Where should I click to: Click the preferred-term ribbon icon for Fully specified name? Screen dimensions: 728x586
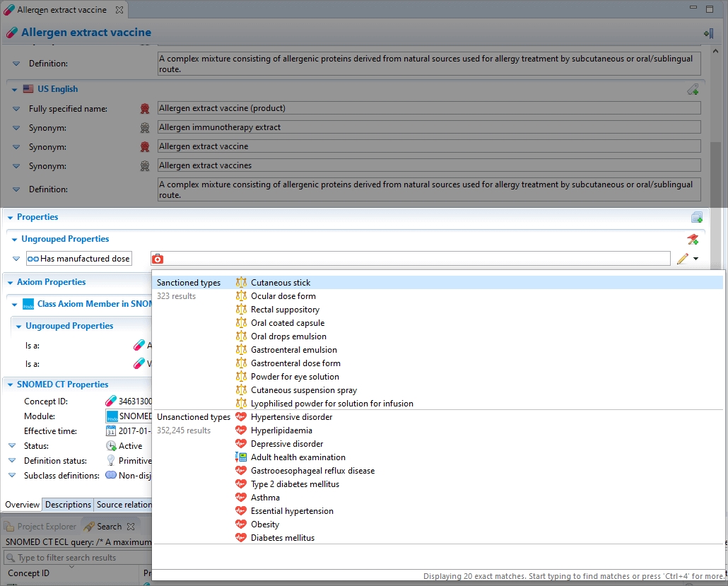(x=145, y=109)
